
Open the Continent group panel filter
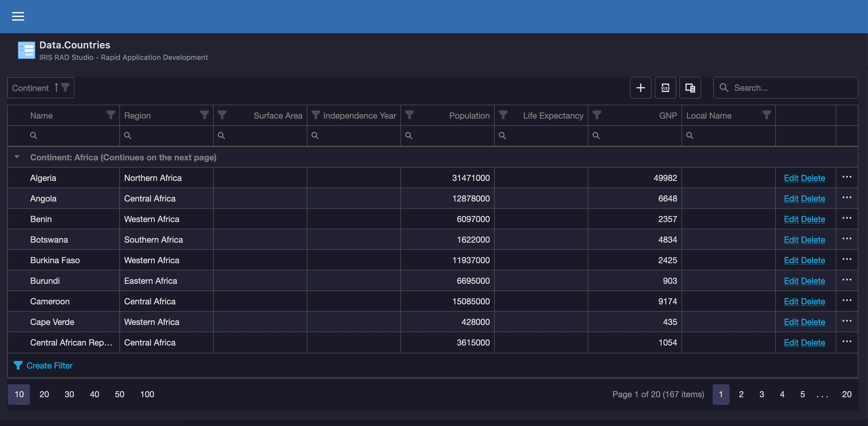click(x=65, y=87)
